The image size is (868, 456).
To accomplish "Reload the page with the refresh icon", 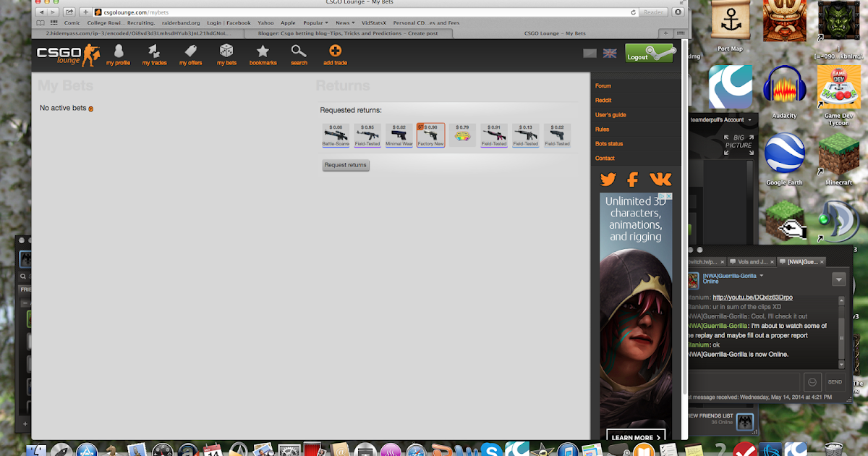I will coord(634,12).
